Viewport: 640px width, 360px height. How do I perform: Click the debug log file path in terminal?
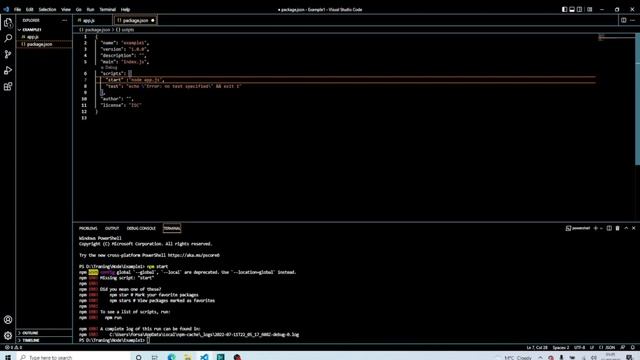coord(204,335)
